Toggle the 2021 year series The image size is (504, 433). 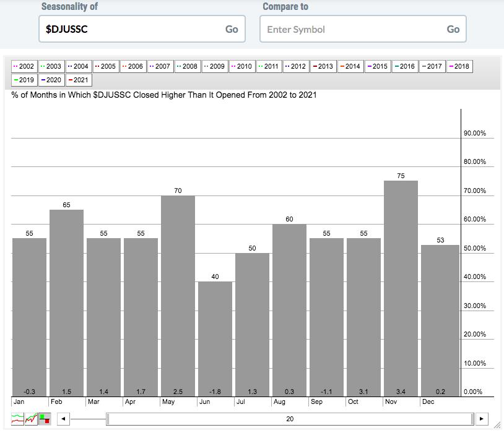click(79, 80)
